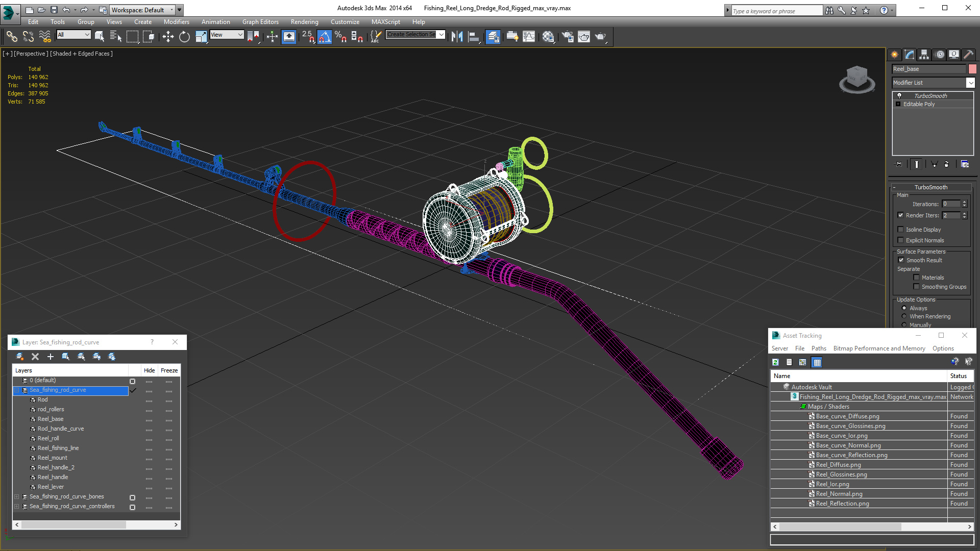The image size is (980, 551).
Task: Open the Modifier List dropdown
Action: [970, 83]
